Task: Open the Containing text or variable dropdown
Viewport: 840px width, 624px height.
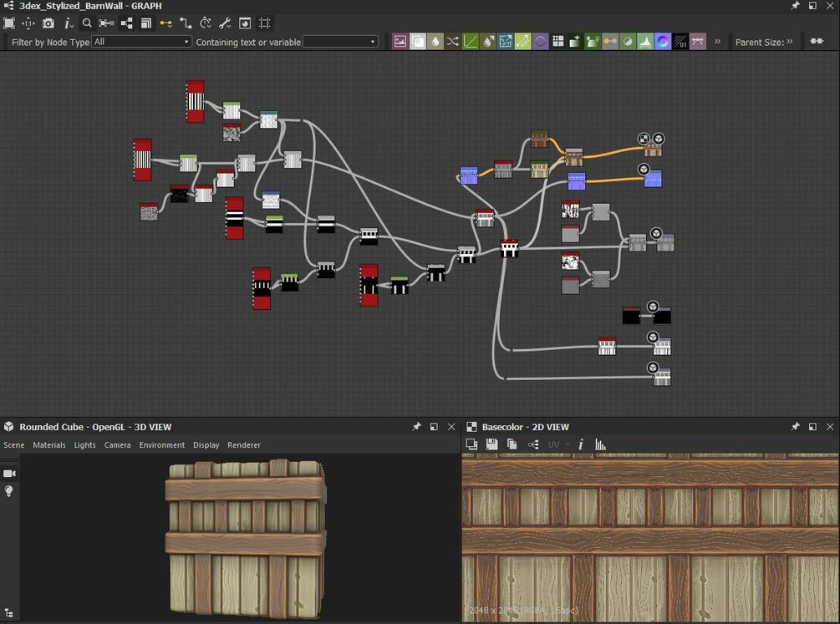Action: pos(340,42)
